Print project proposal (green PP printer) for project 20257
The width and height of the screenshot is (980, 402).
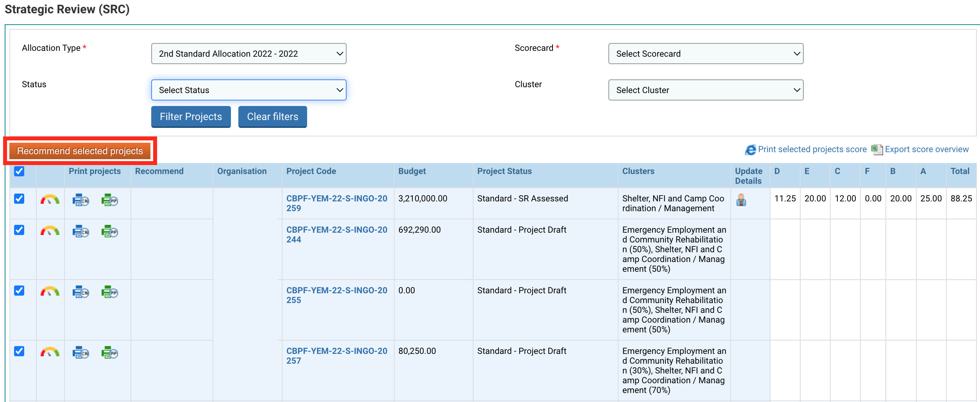[110, 353]
